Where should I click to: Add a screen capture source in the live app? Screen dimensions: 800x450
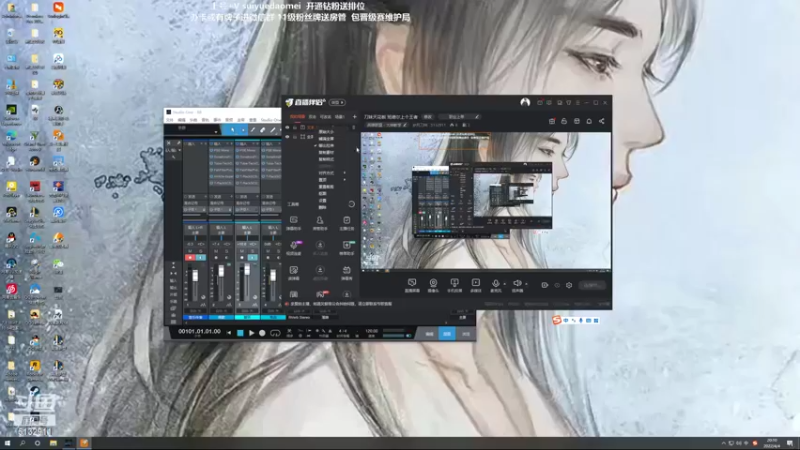[412, 285]
